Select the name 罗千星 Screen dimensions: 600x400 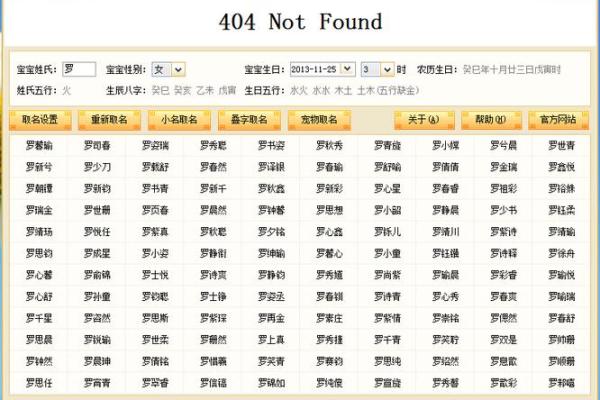click(39, 318)
